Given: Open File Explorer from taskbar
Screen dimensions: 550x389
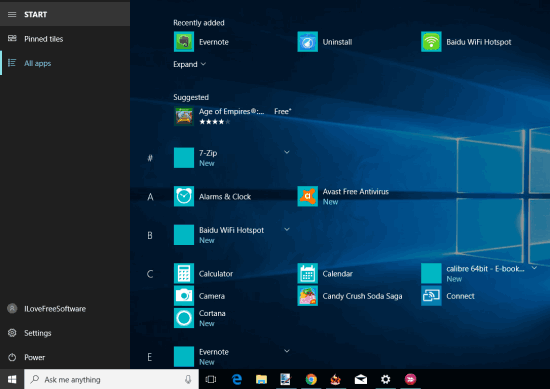Looking at the screenshot, I should coord(261,379).
